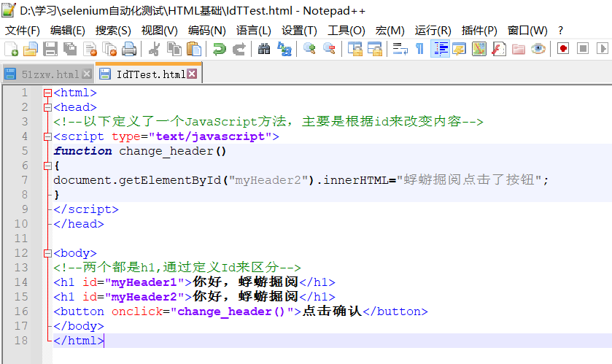Open the 编辑(E) menu
The image size is (612, 364).
(68, 31)
